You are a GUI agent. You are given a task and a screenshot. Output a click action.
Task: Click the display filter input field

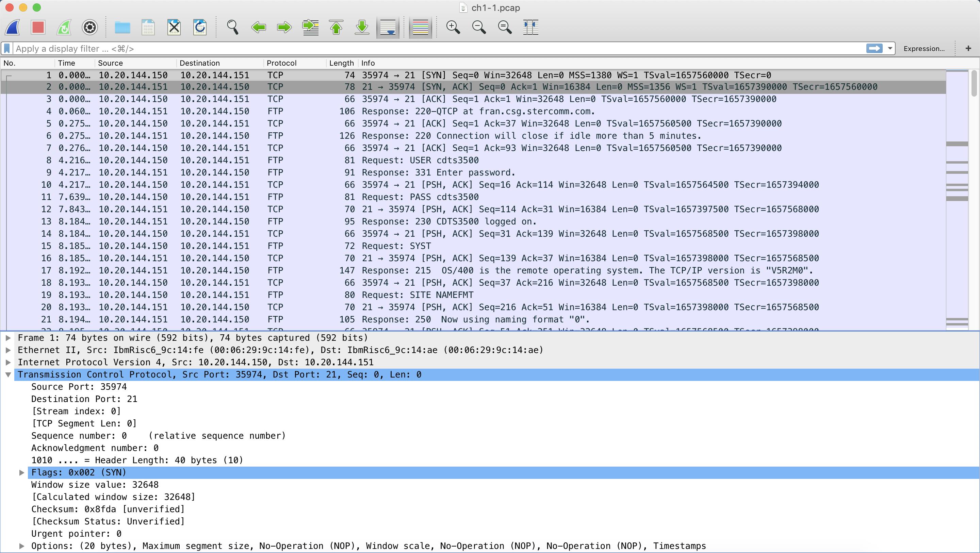point(438,48)
